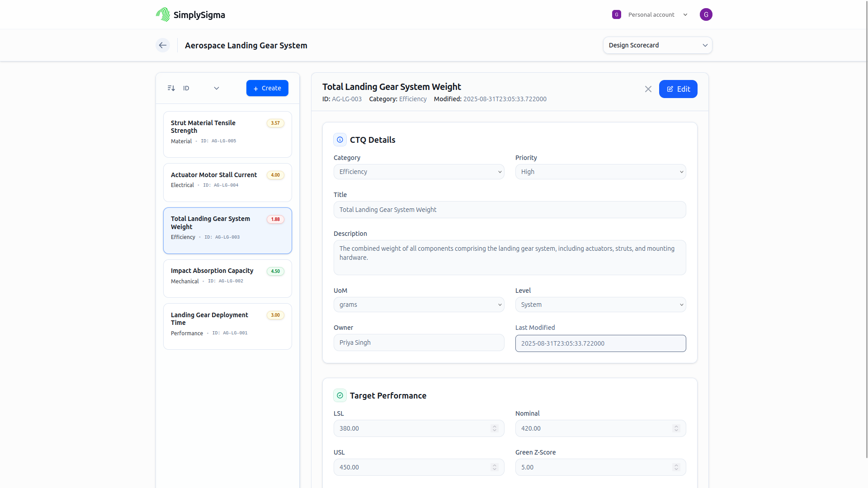Click the Edit button

[x=678, y=89]
